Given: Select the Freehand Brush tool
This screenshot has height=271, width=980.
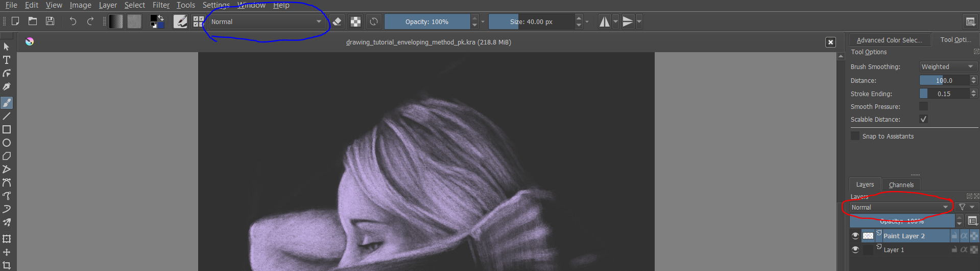Looking at the screenshot, I should pyautogui.click(x=7, y=103).
